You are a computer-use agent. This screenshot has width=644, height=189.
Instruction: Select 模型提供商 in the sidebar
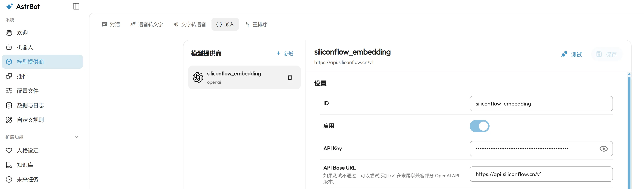click(x=42, y=62)
